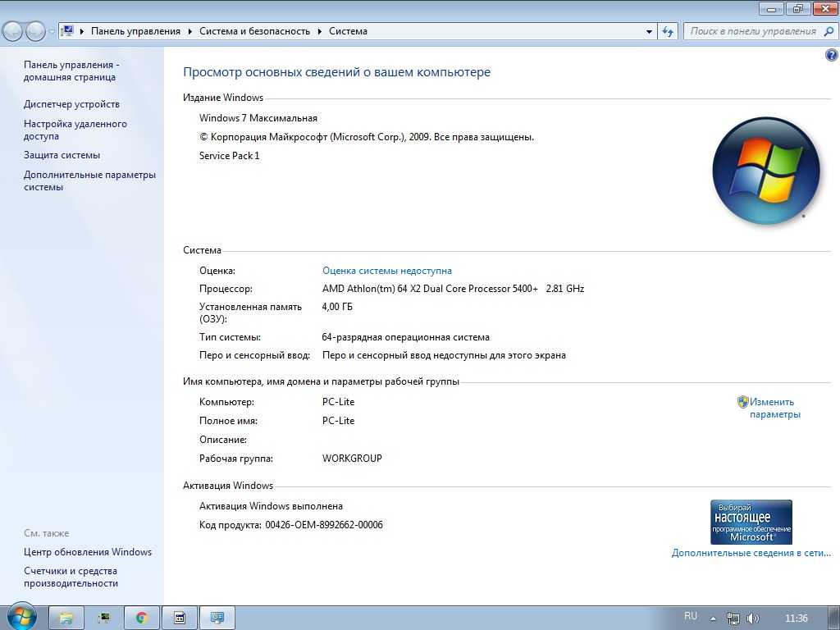840x630 pixels.
Task: Open Google Chrome from the taskbar
Action: (141, 618)
